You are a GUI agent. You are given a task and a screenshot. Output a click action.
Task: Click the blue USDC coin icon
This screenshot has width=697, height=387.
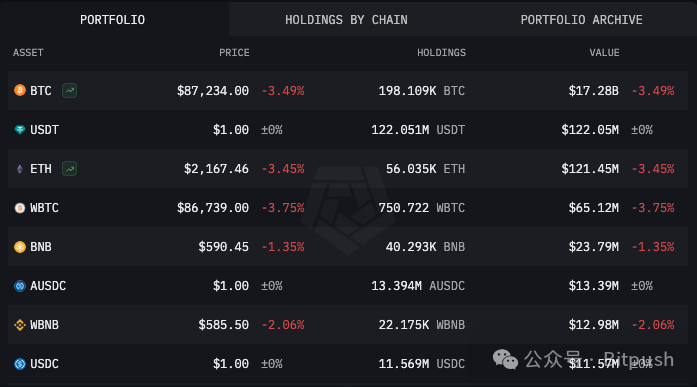(x=20, y=364)
